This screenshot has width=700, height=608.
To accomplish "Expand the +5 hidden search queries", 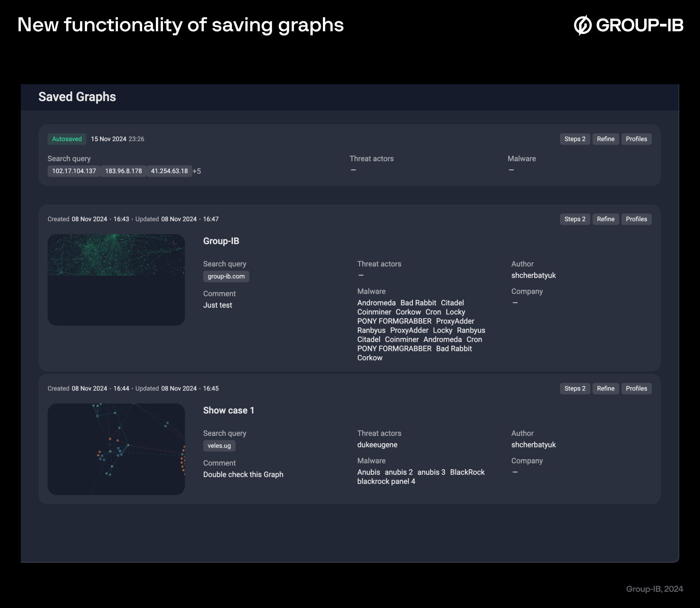I will [x=197, y=171].
